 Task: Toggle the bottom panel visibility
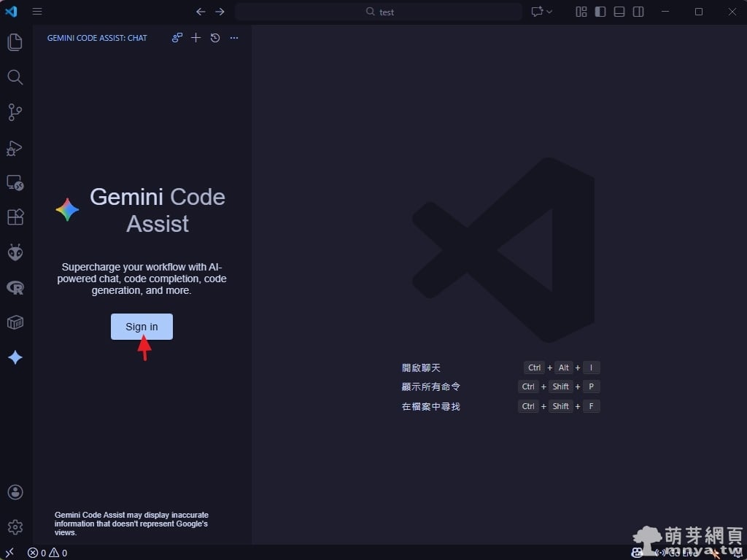[619, 12]
